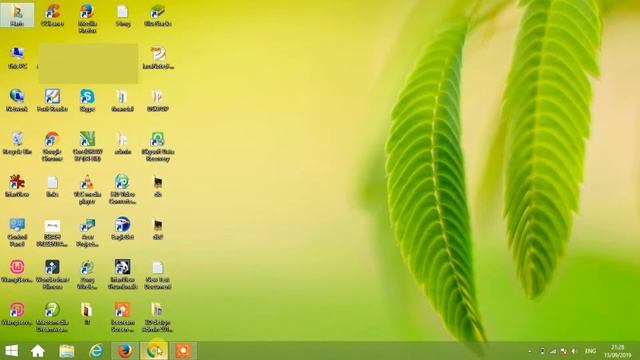
Task: Select the Control Panel desktop icon
Action: coord(17,232)
